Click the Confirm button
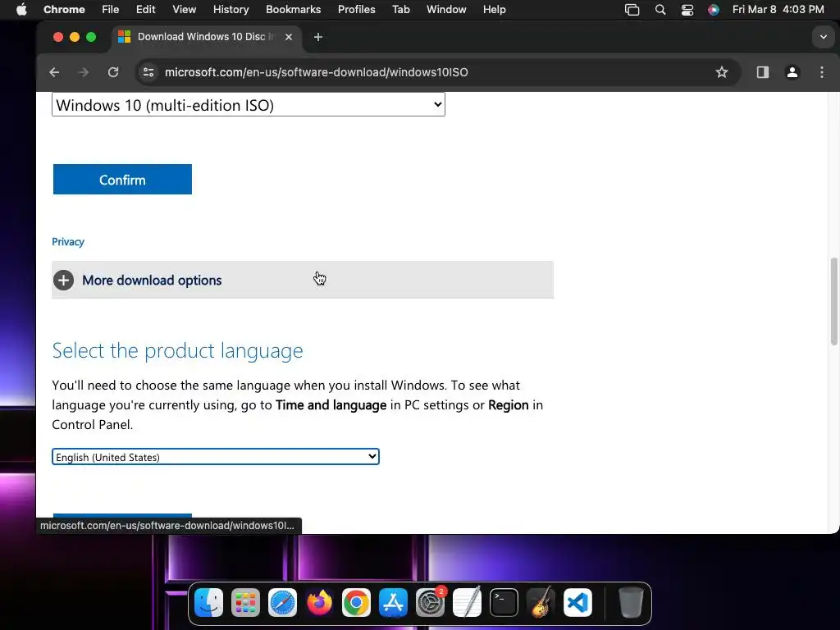840x630 pixels. click(122, 180)
